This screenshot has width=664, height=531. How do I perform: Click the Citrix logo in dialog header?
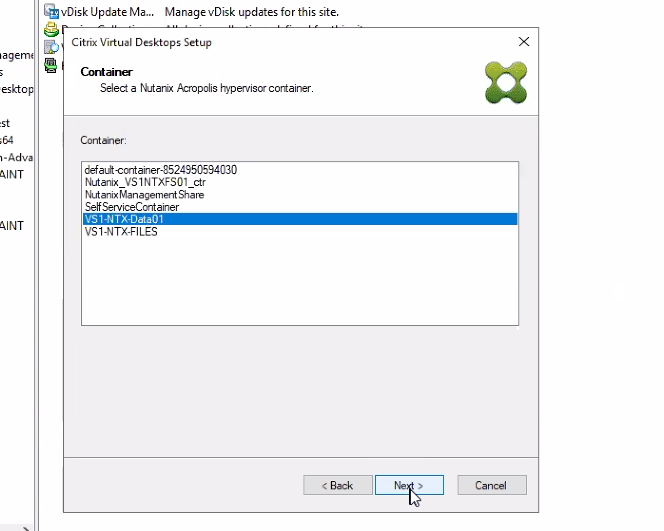506,82
